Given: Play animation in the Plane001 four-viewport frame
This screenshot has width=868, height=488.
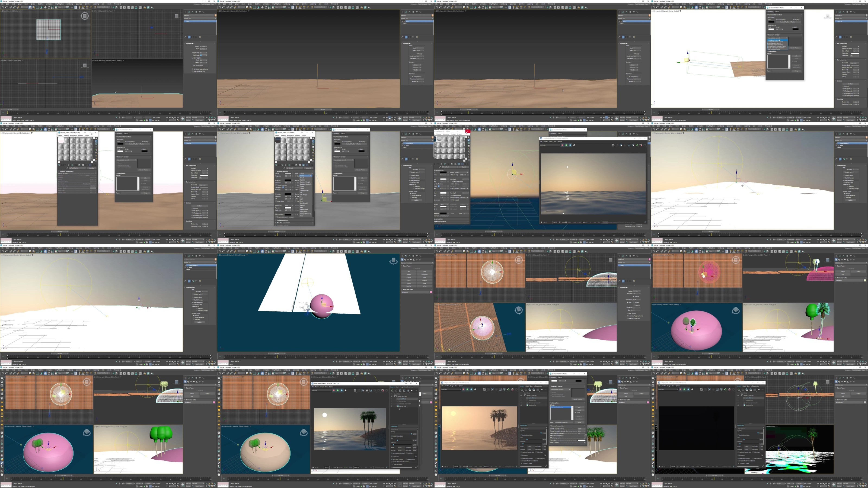Looking at the screenshot, I should pos(173,118).
